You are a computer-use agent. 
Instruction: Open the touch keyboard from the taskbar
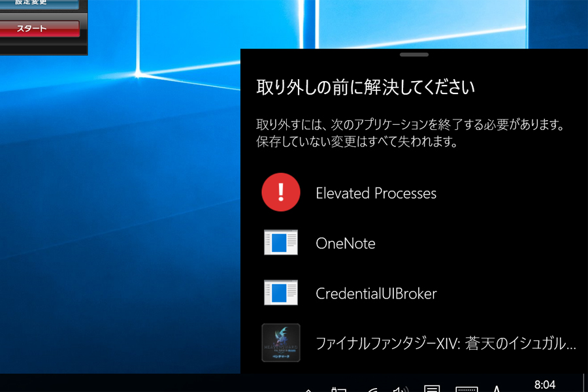click(x=466, y=389)
